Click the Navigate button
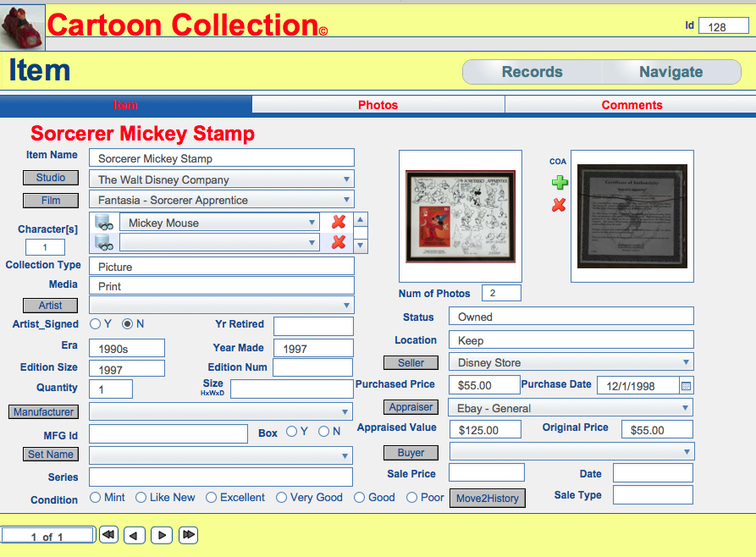Viewport: 756px width, 557px height. (x=670, y=72)
